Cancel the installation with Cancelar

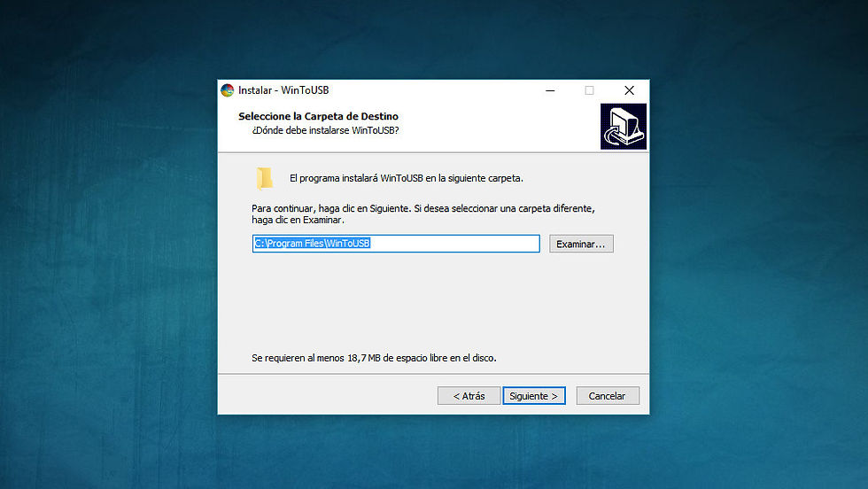pos(608,396)
